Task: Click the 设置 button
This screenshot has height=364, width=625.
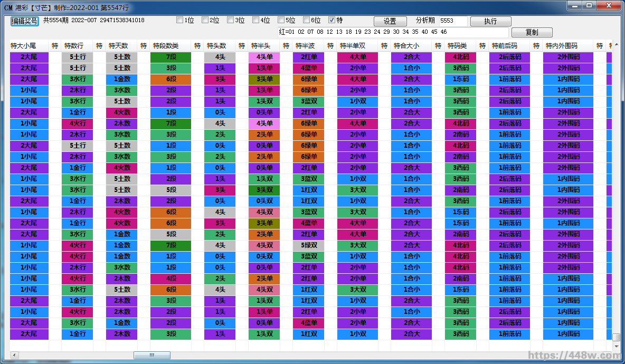Action: point(390,22)
